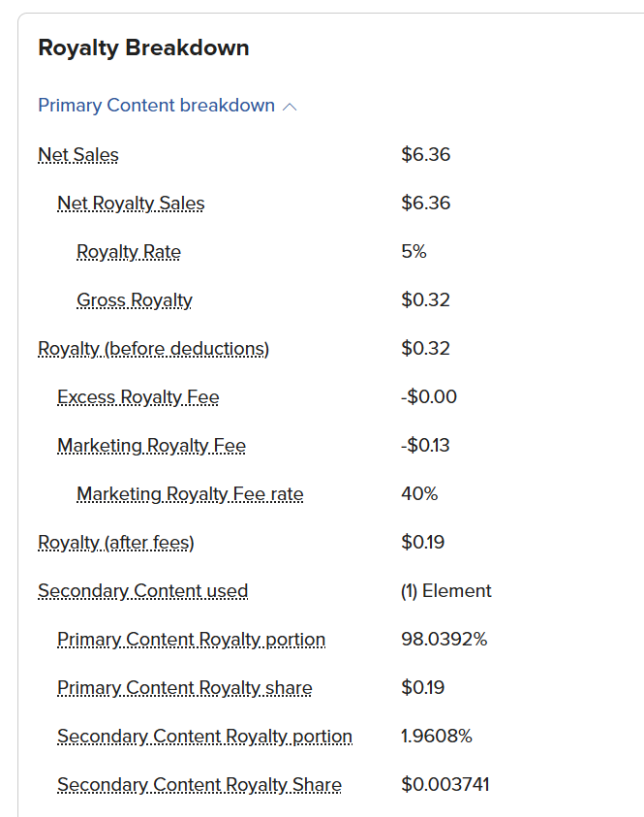Screen dimensions: 644x817
Task: Click the Primary Content breakdown link
Action: pyautogui.click(x=156, y=106)
